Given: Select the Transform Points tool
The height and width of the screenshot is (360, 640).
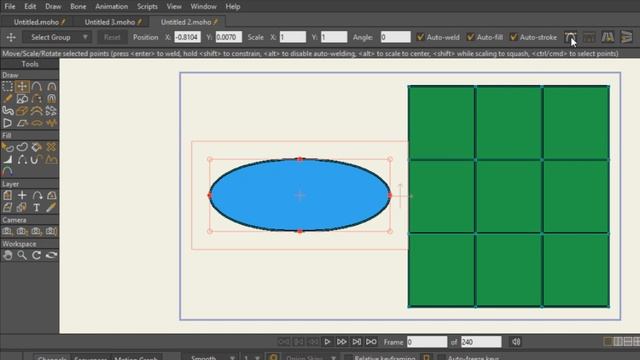Looking at the screenshot, I should (x=22, y=87).
